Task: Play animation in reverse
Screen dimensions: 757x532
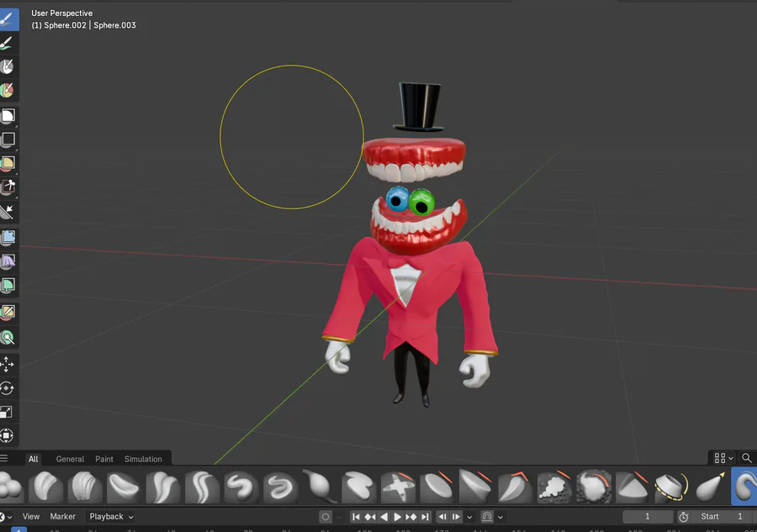Action: pos(384,517)
